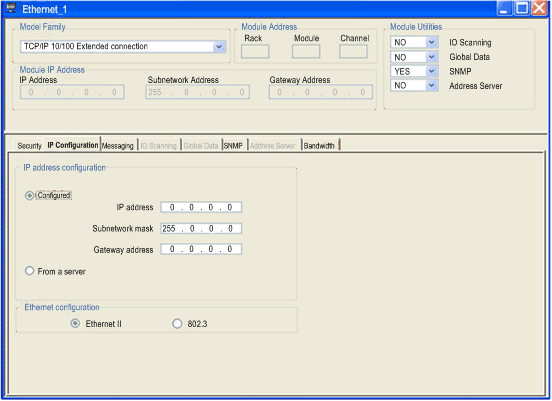Expand the IO Scanning utility dropdown
Screen dimensions: 552x401
click(x=431, y=43)
